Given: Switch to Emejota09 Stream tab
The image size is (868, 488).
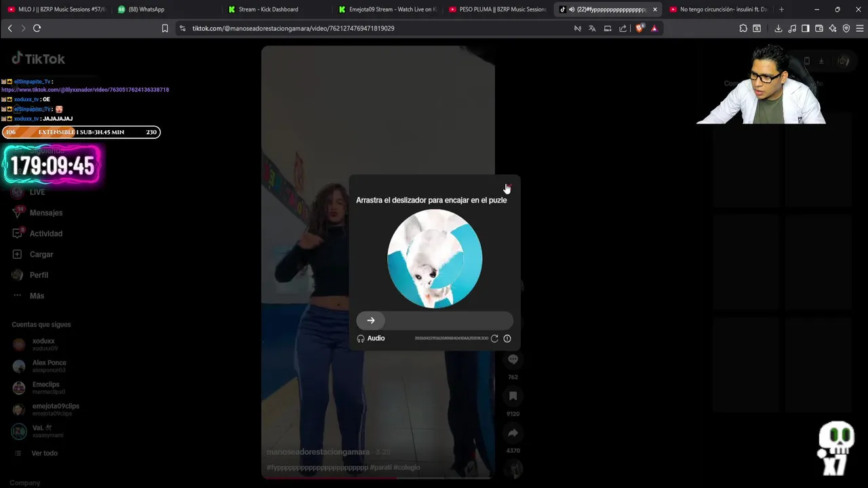Looking at the screenshot, I should (388, 9).
